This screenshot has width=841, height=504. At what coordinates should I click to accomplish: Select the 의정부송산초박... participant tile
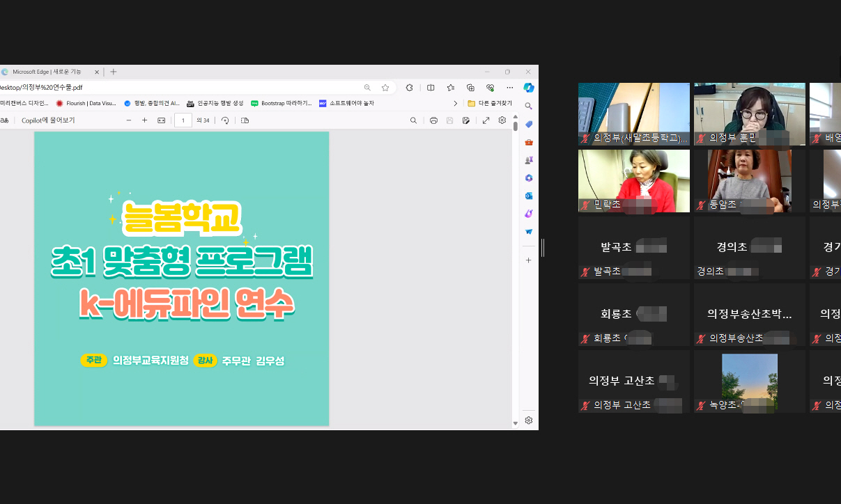pyautogui.click(x=750, y=315)
